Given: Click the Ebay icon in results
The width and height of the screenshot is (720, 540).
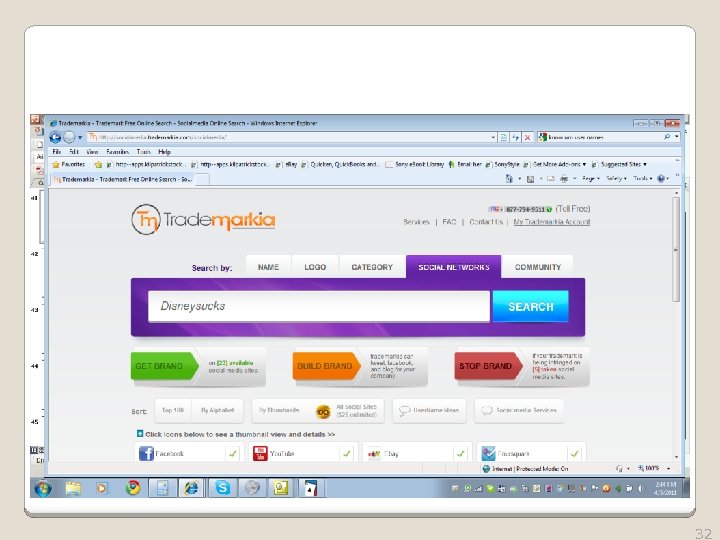Looking at the screenshot, I should point(374,454).
